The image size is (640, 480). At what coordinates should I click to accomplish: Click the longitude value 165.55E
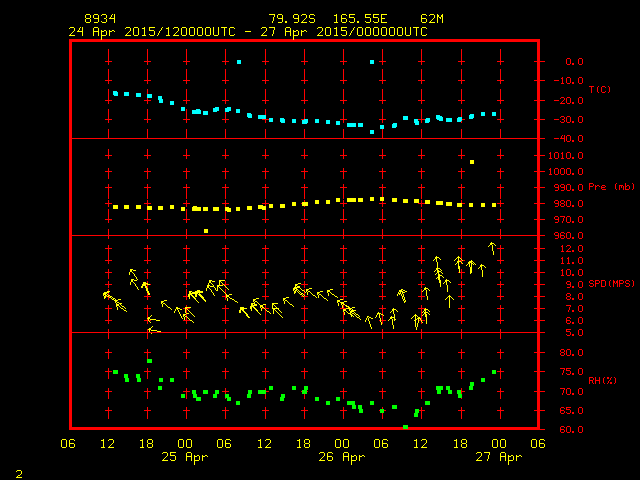[x=360, y=19]
